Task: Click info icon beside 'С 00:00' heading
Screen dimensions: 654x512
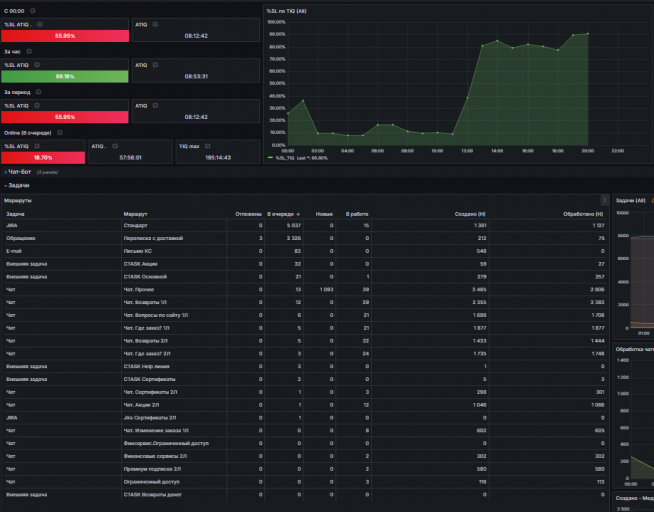Action: coord(33,10)
